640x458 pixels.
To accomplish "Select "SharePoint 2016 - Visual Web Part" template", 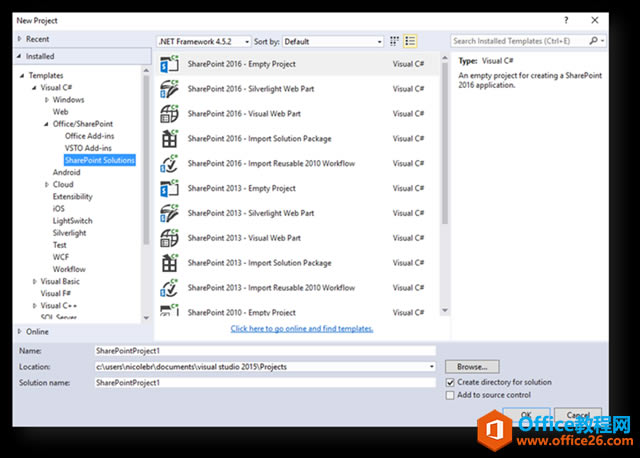I will (298, 114).
